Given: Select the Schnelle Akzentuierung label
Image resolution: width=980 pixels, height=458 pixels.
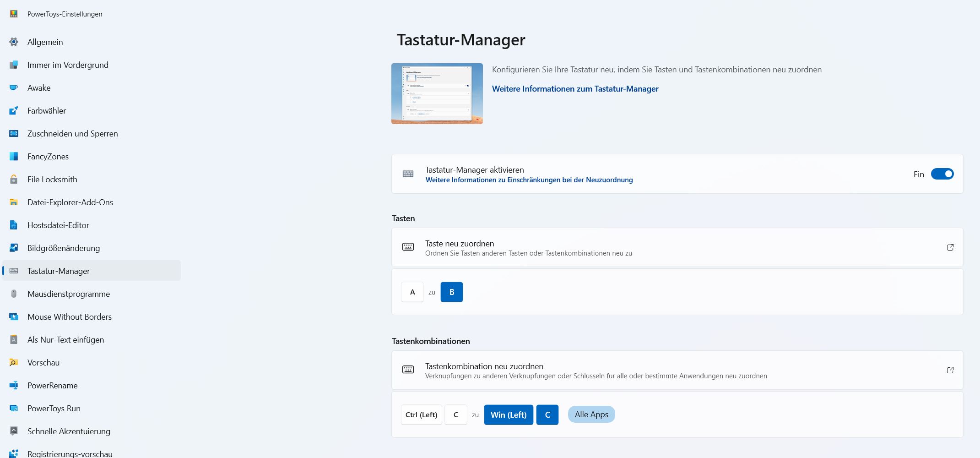Looking at the screenshot, I should (x=69, y=431).
